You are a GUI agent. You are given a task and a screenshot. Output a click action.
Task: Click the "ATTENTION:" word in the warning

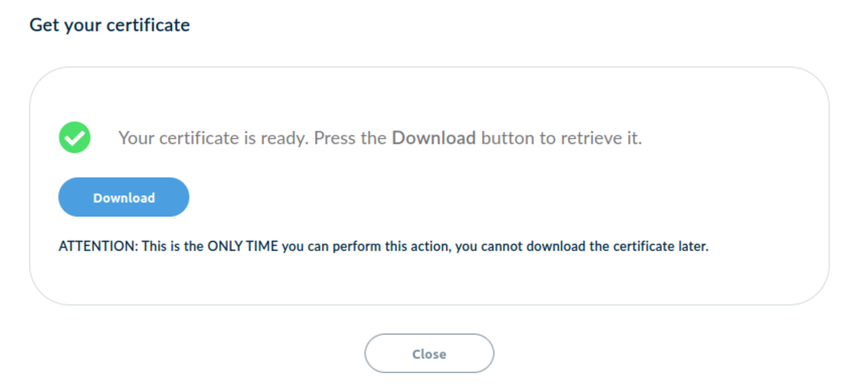point(98,246)
